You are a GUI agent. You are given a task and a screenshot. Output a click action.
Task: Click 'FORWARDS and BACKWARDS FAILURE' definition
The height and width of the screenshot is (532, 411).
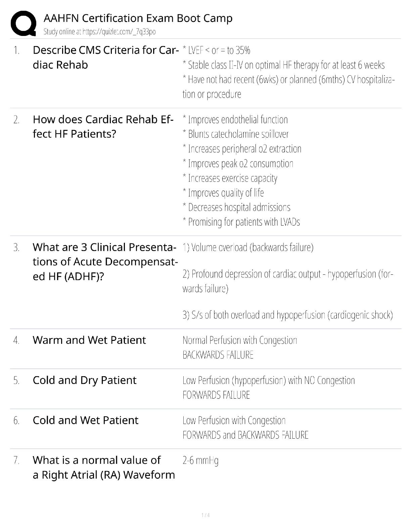tap(245, 435)
